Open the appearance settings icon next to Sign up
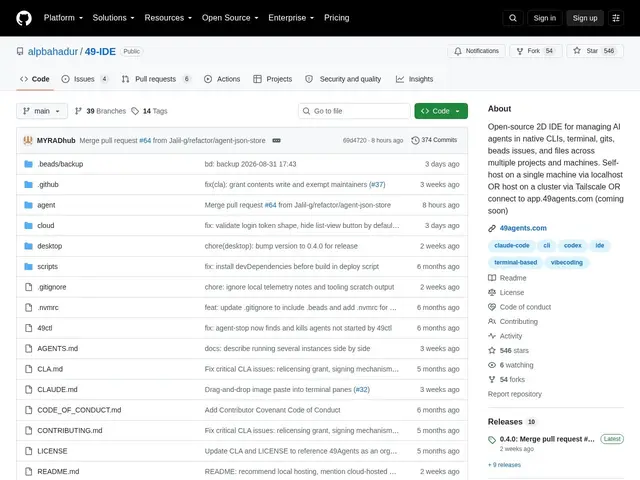 click(616, 18)
